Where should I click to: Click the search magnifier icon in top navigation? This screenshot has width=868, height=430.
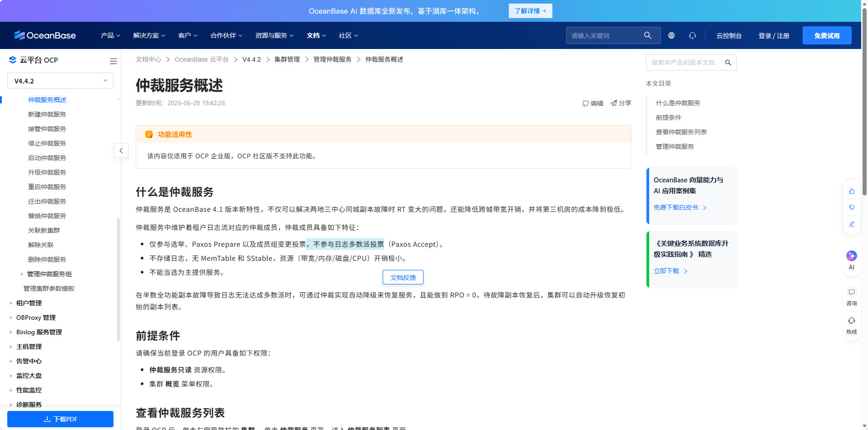(648, 35)
